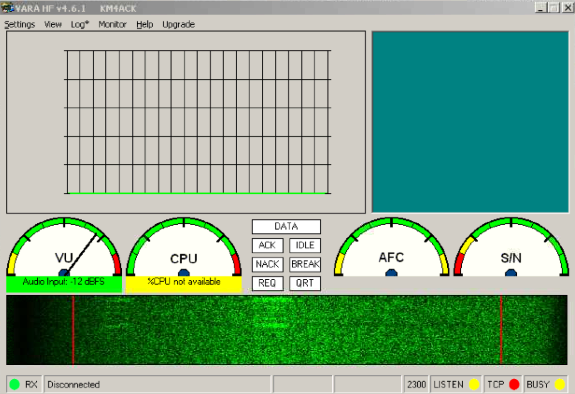Click the REQ indicator box
Viewport: 575px width, 394px height.
tap(267, 283)
